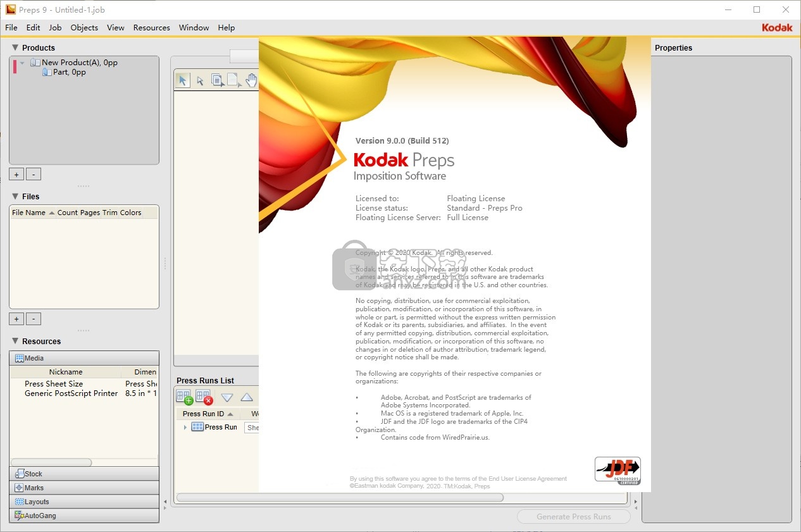Choose the page numbering tool

tap(217, 80)
